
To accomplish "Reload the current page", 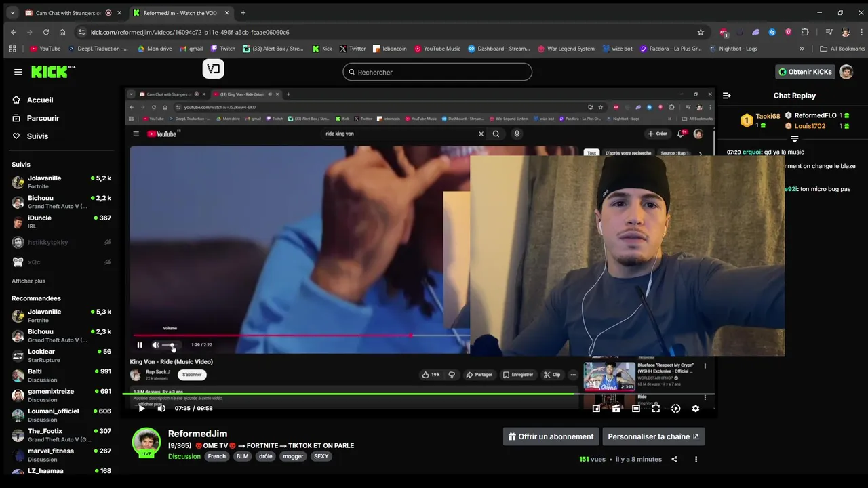I will coord(46,32).
